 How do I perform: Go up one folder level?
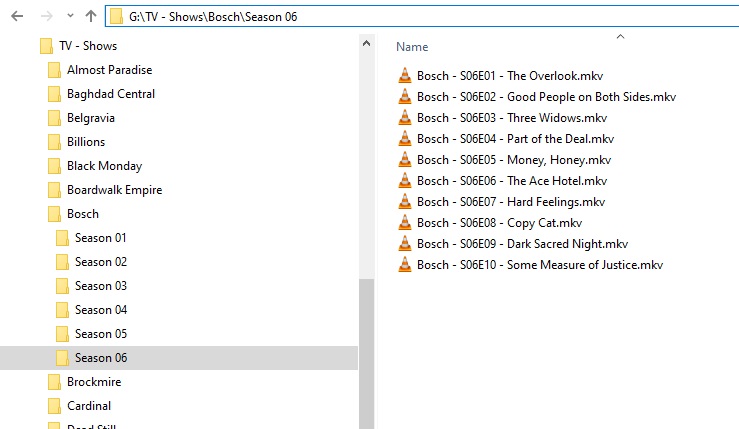pyautogui.click(x=91, y=16)
